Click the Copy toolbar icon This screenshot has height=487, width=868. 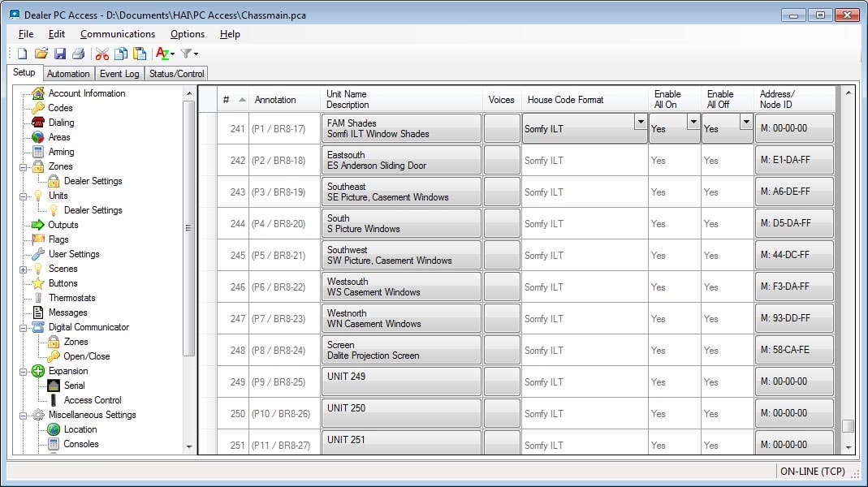click(121, 54)
